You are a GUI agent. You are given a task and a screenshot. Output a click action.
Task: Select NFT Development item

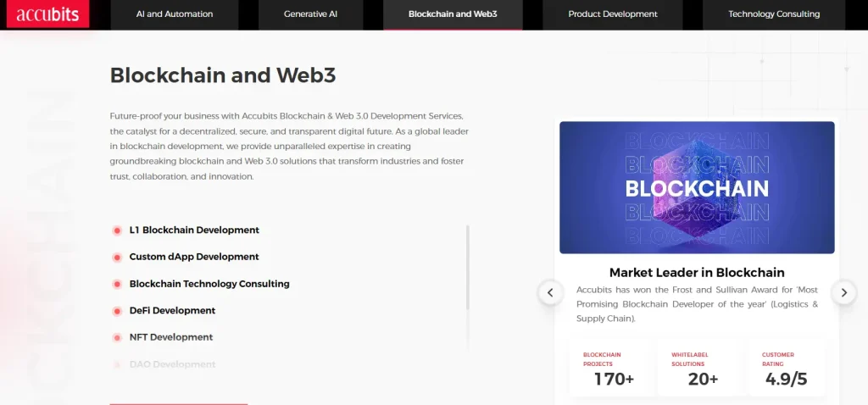coord(171,337)
